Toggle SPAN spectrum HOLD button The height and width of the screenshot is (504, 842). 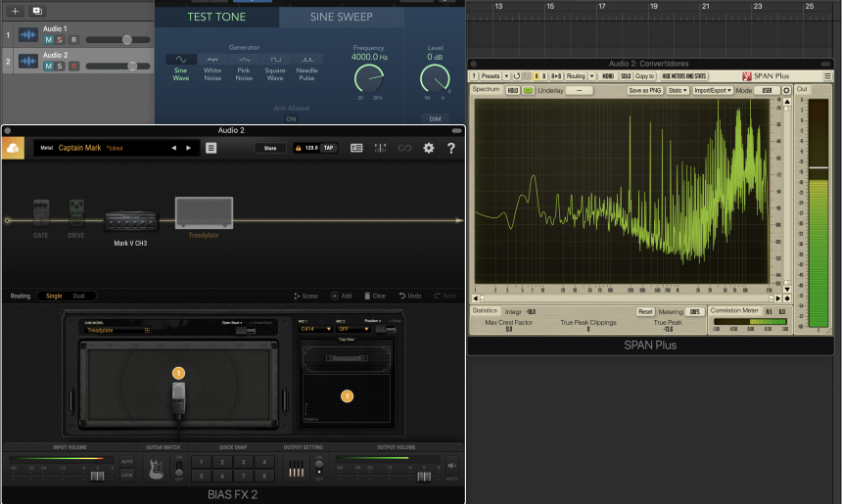513,91
